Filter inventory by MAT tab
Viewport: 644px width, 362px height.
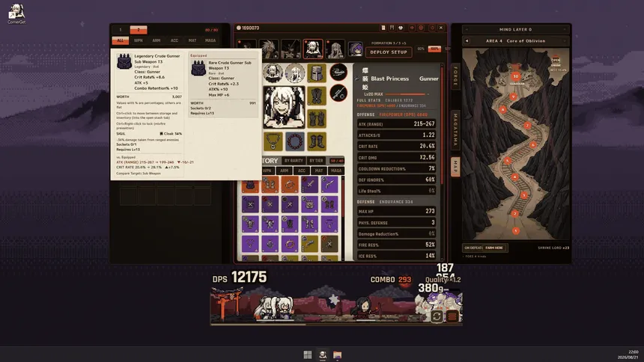point(319,171)
